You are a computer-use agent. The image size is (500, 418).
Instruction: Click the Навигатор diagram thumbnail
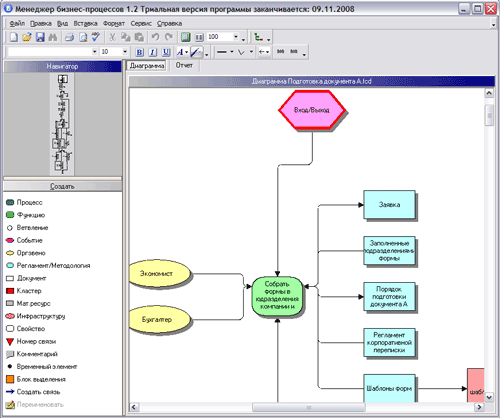62,124
